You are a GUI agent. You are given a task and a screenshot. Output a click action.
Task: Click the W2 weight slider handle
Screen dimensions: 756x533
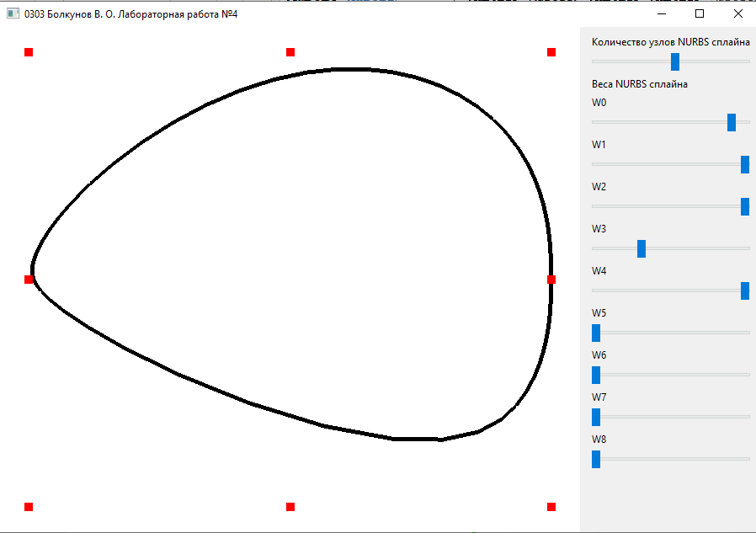click(x=745, y=206)
